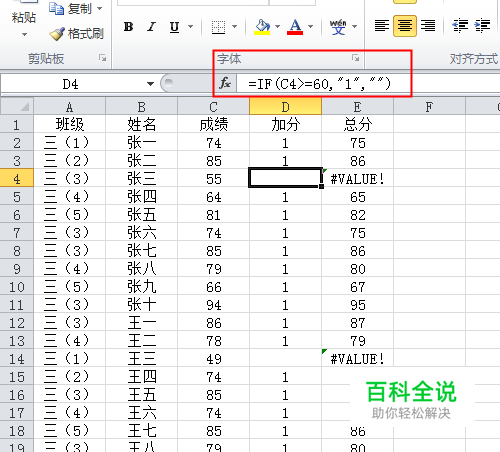The width and height of the screenshot is (500, 452).
Task: Click total 95 in row 11
Action: point(357,305)
